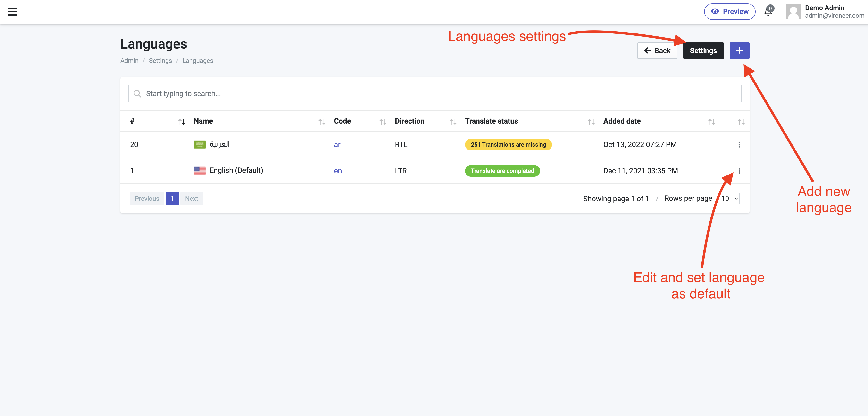Sort the Name column
This screenshot has height=416, width=868.
(x=322, y=122)
